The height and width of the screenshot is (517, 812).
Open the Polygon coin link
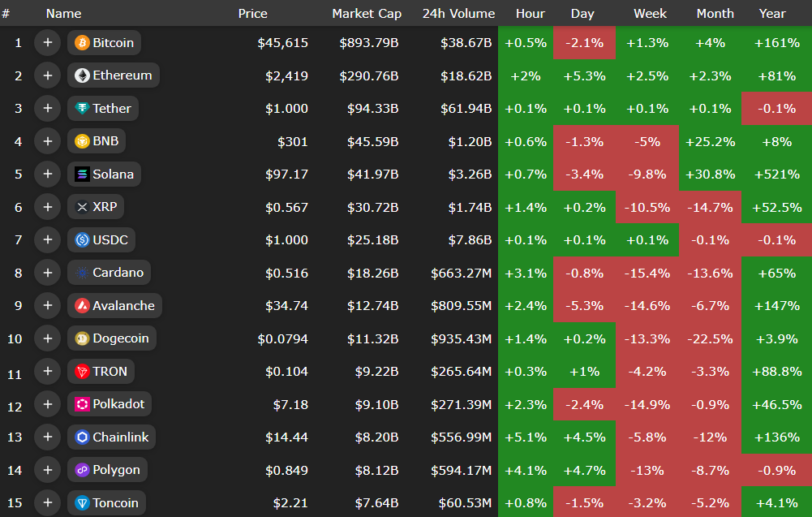click(116, 470)
